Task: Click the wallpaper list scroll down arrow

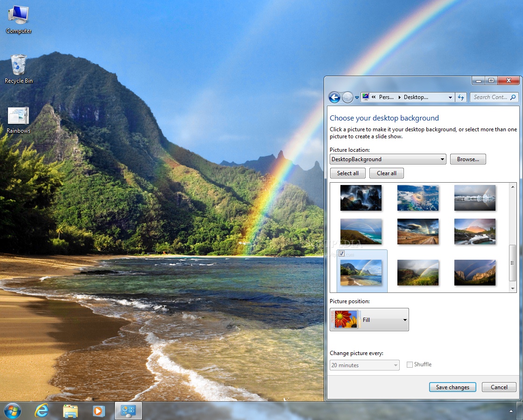Action: click(x=513, y=289)
